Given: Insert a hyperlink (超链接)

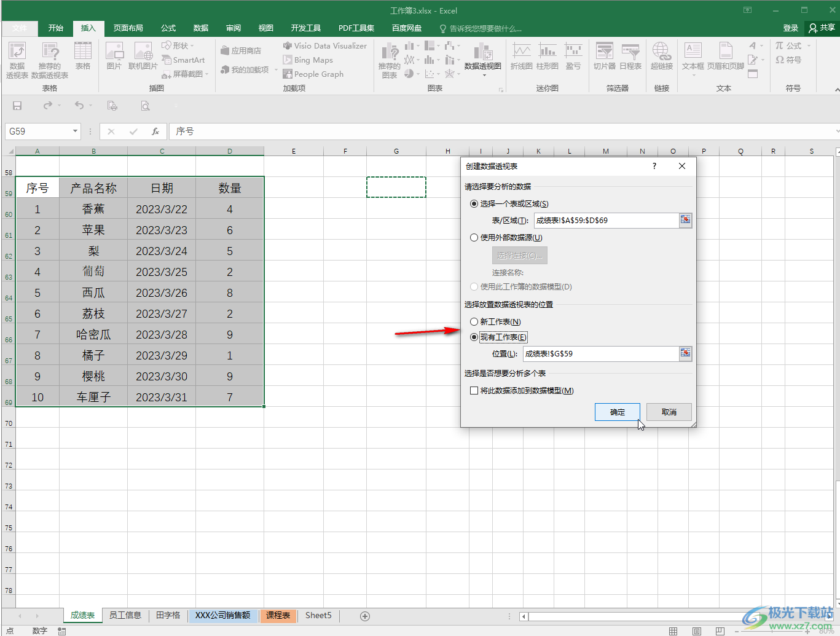Looking at the screenshot, I should tap(662, 56).
